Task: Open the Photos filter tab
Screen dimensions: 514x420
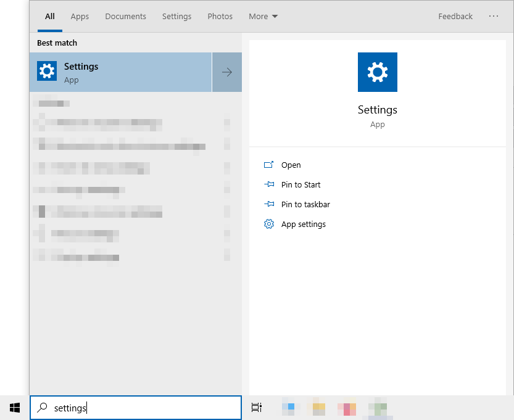Action: 220,17
